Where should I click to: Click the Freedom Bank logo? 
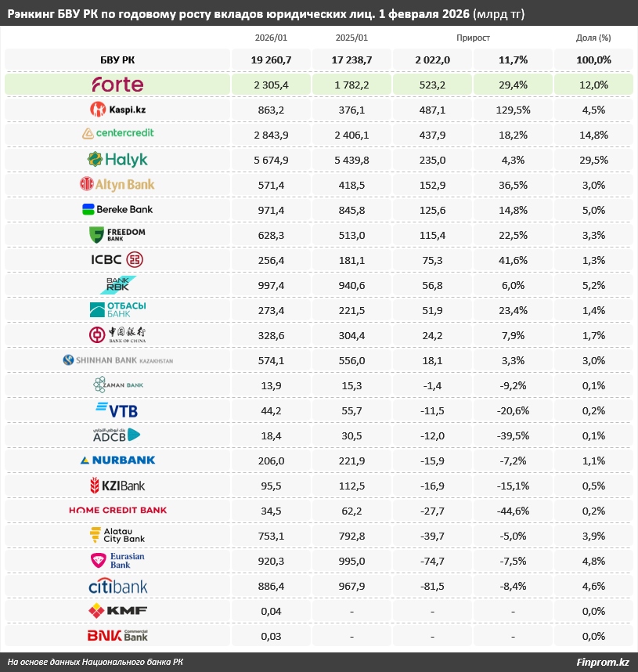click(x=117, y=235)
